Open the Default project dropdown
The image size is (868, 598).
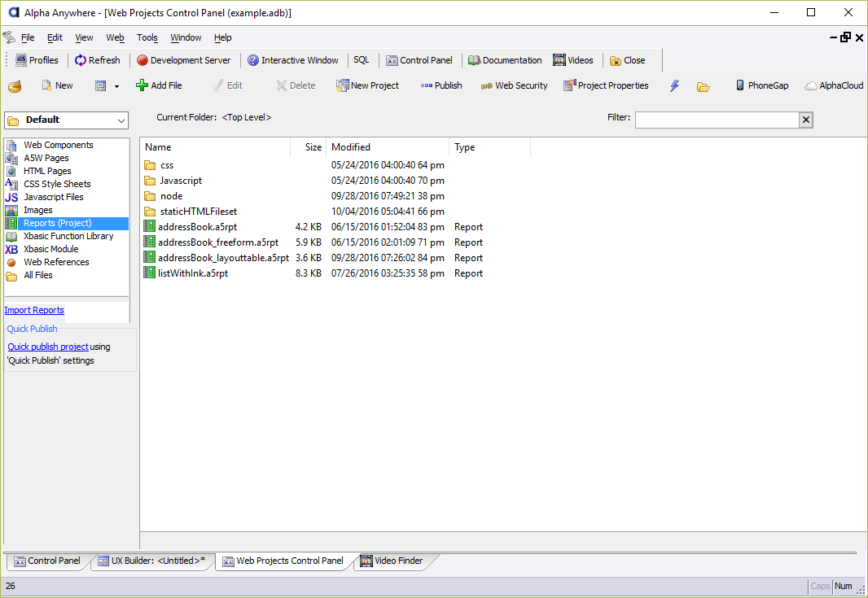click(x=67, y=120)
